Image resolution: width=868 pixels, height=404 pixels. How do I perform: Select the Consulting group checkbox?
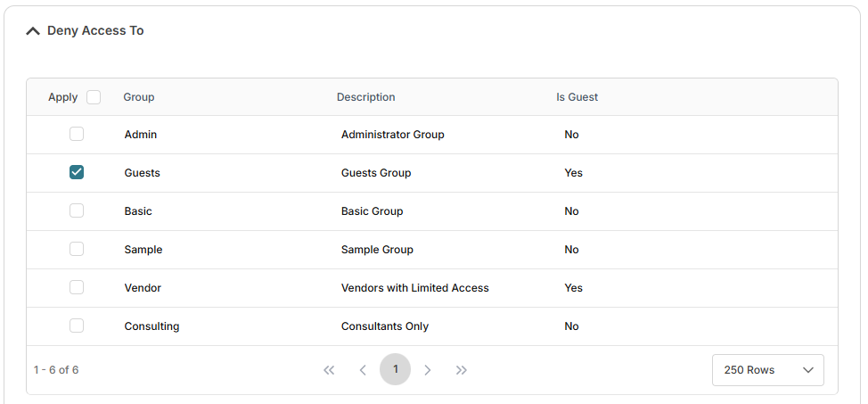click(77, 326)
